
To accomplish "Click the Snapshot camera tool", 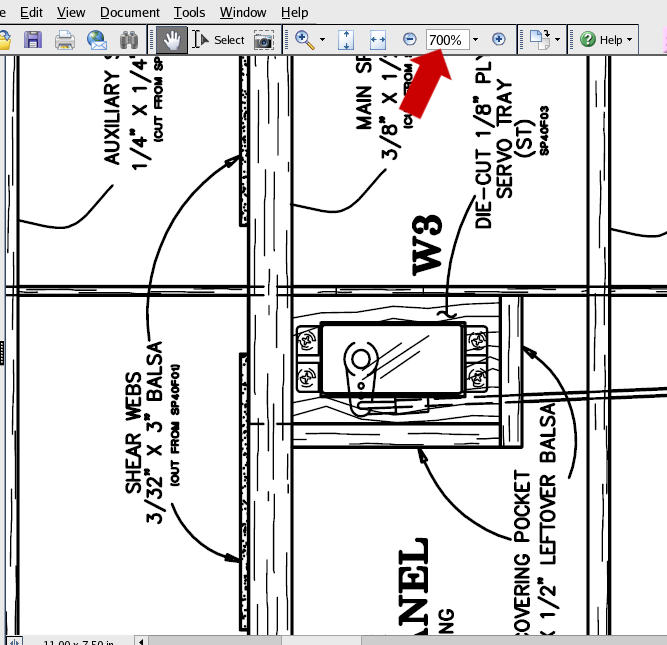I will 264,40.
